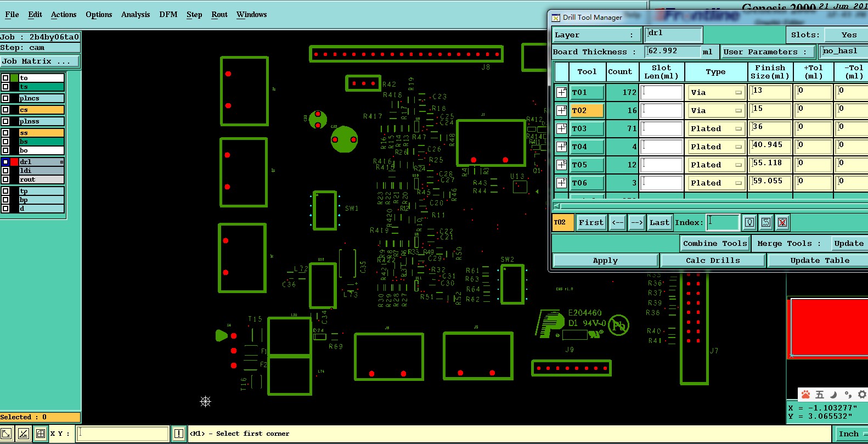
Task: Go to next tool with the --> arrow
Action: pyautogui.click(x=636, y=222)
